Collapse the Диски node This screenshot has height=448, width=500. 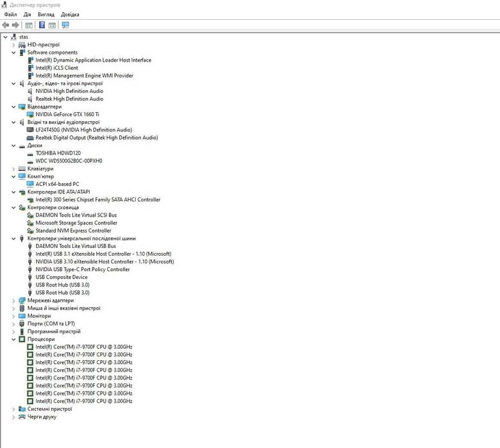[13, 145]
